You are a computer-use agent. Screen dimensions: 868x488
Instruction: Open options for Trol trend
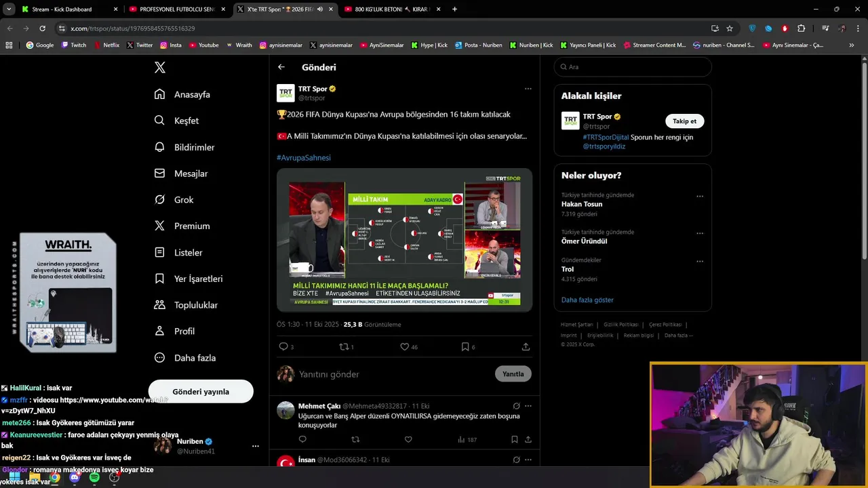pyautogui.click(x=700, y=262)
